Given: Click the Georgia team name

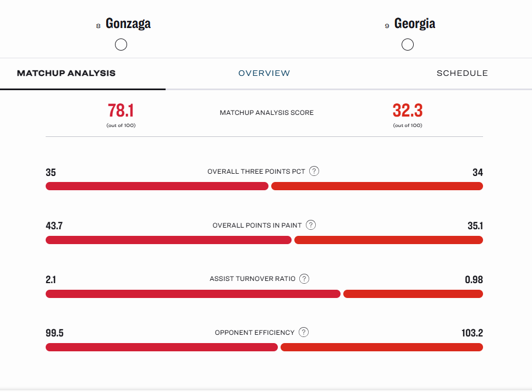Looking at the screenshot, I should tap(414, 24).
